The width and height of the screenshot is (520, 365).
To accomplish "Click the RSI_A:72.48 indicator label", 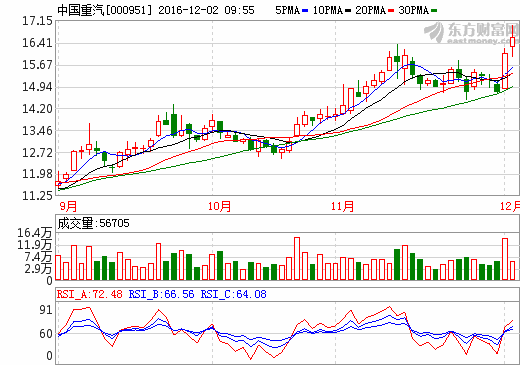I will [x=90, y=294].
